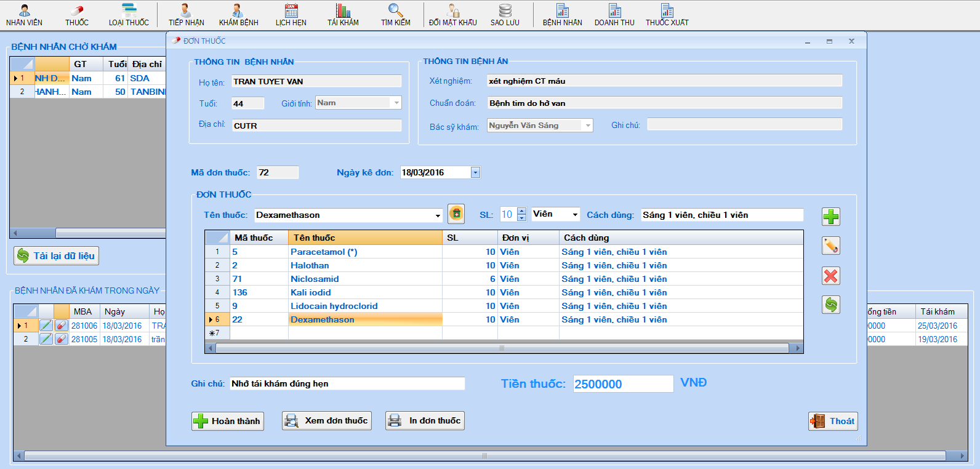Image resolution: width=980 pixels, height=469 pixels.
Task: Click the medicine lookup icon next to Tên thuốc
Action: tap(456, 214)
